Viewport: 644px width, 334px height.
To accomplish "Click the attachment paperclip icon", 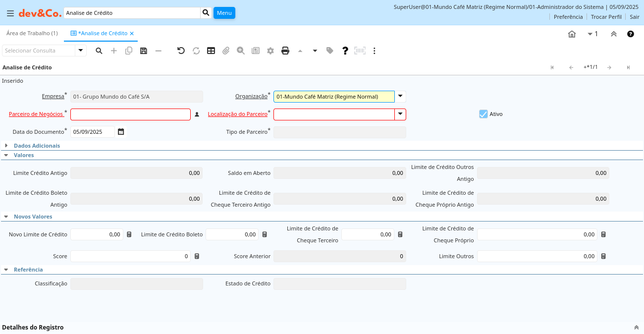I will coord(226,51).
